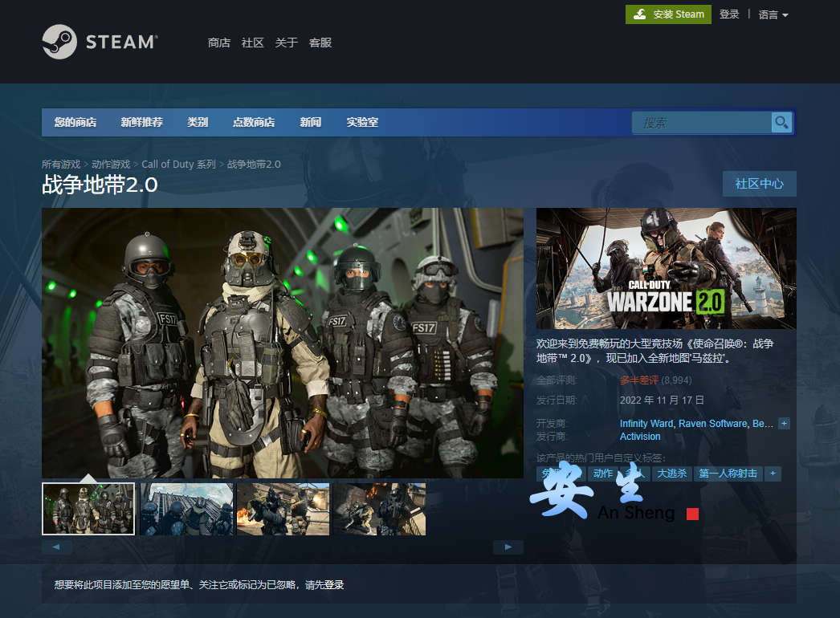Viewport: 840px width, 618px height.
Task: Select the 您的商店 store tab
Action: click(75, 123)
